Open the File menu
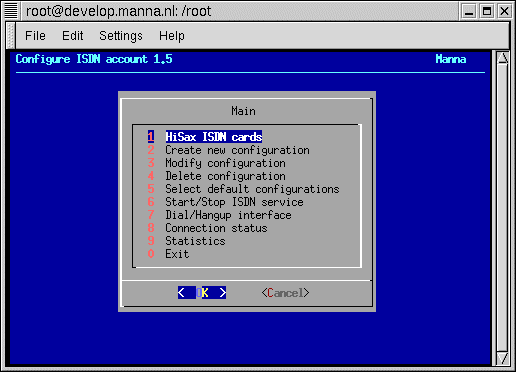Image resolution: width=516 pixels, height=372 pixels. point(35,36)
